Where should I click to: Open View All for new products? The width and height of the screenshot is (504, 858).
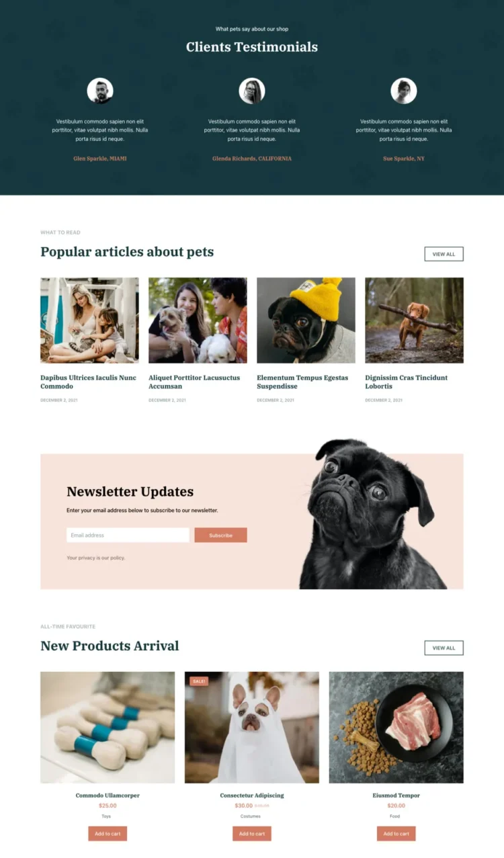click(444, 648)
